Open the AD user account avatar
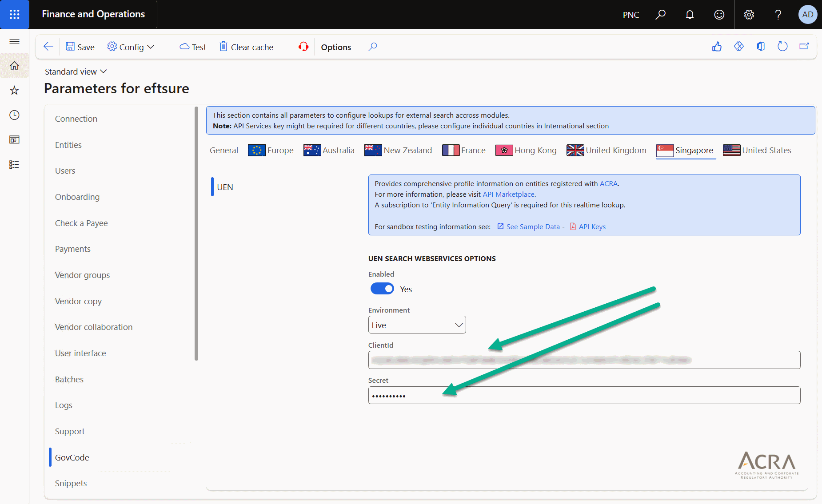 tap(808, 15)
